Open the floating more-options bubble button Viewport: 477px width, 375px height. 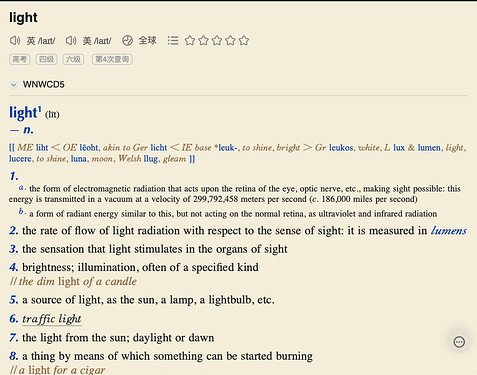459,342
